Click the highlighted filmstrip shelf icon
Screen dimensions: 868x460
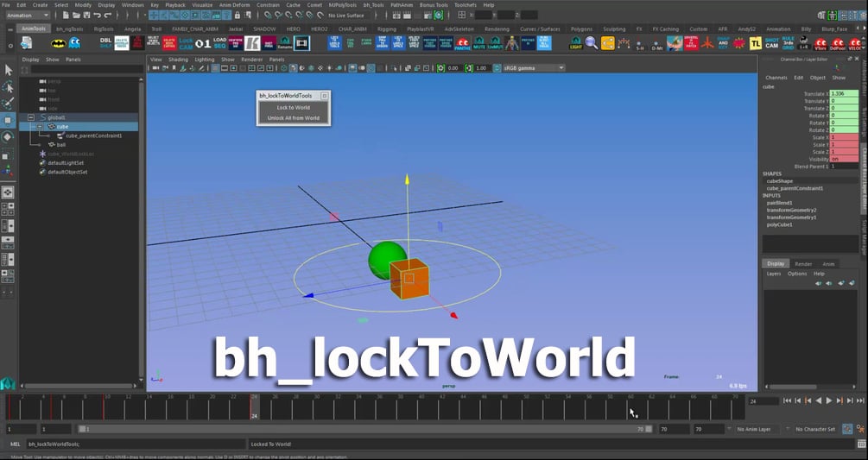pos(301,43)
